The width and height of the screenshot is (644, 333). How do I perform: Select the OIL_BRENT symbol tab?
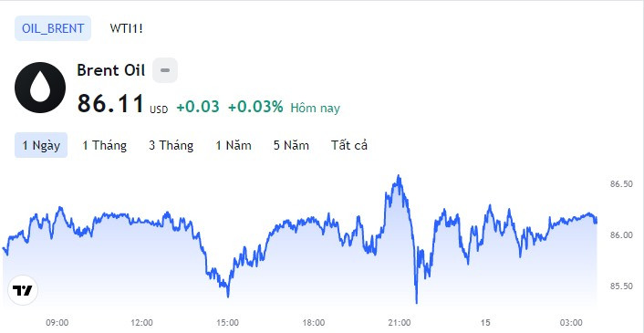coord(53,28)
